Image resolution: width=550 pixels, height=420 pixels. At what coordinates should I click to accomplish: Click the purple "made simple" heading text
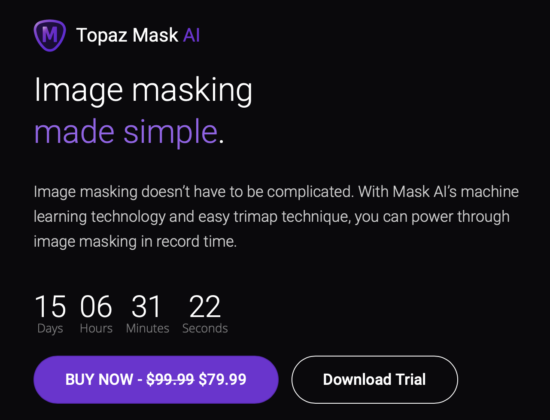pos(126,132)
